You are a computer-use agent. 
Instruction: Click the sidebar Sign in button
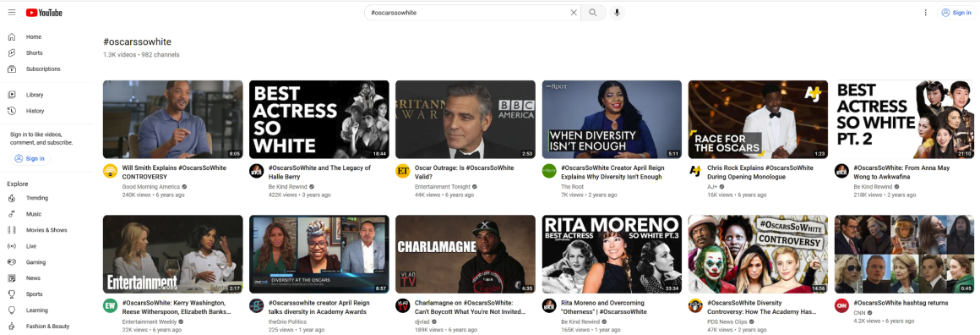point(30,158)
